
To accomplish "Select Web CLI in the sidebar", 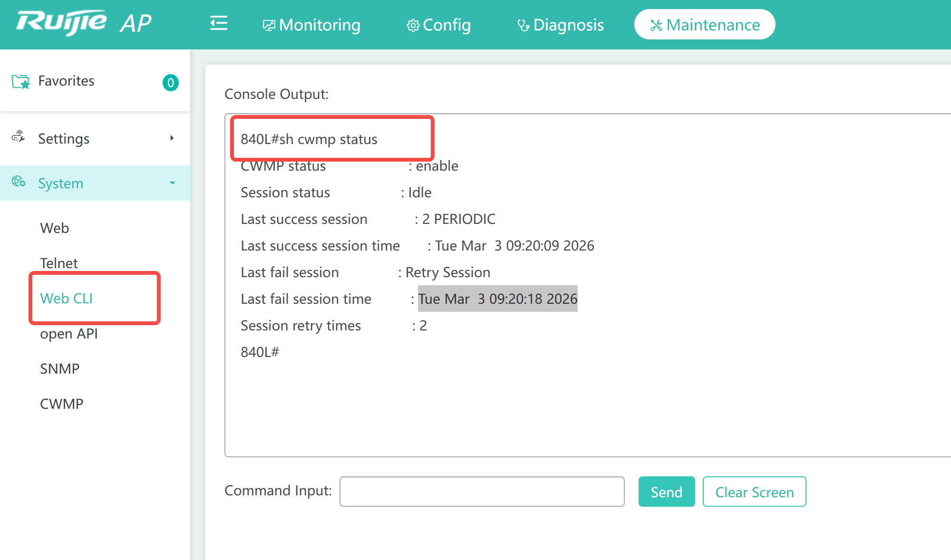I will [x=67, y=299].
